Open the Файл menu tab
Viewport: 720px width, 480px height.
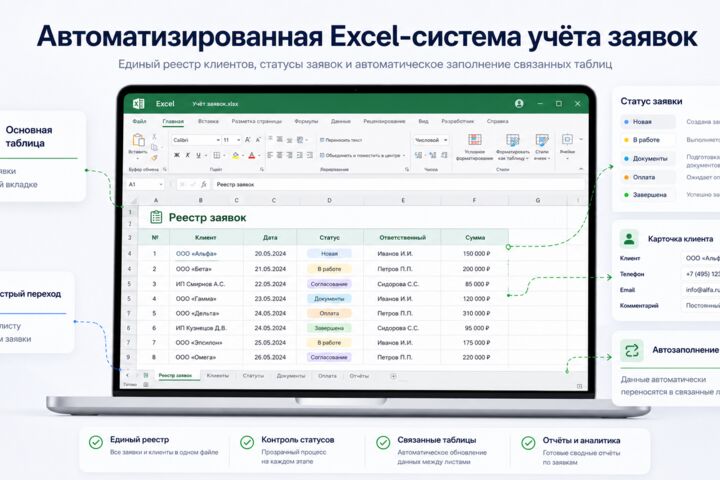[x=140, y=122]
